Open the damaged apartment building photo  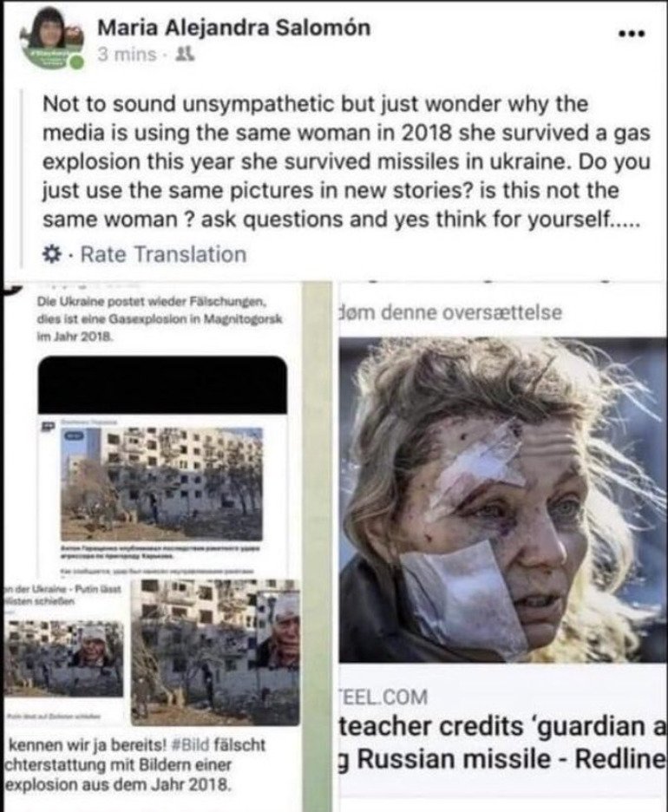pyautogui.click(x=162, y=484)
